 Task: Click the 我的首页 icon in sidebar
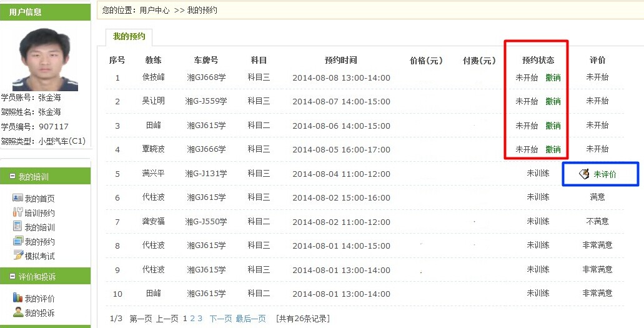(x=17, y=198)
